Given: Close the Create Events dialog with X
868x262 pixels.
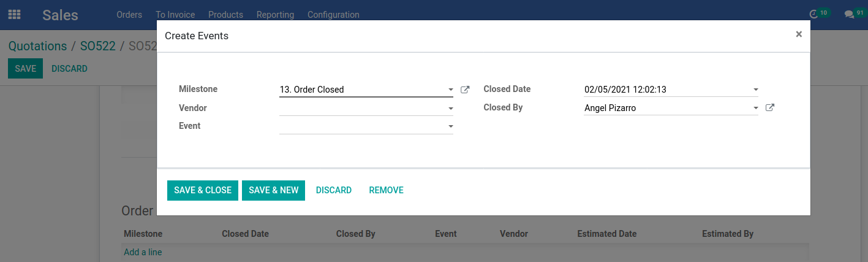Looking at the screenshot, I should [799, 34].
